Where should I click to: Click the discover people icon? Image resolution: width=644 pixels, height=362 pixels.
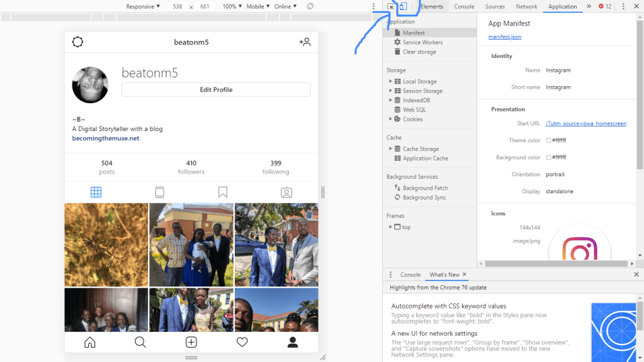pyautogui.click(x=305, y=42)
